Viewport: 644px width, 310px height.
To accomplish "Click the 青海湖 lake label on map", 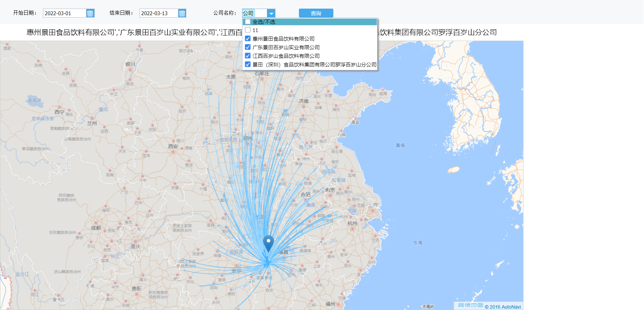I will [x=34, y=100].
